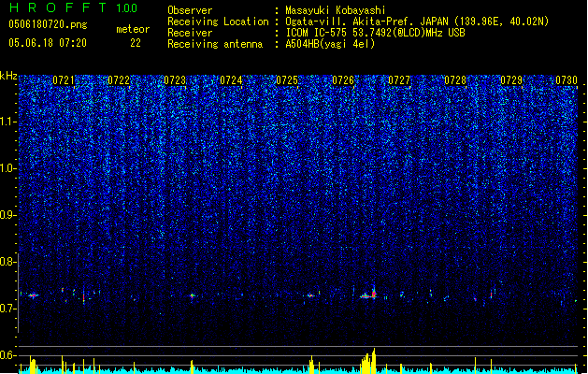Click the 0.9 kHz axis label
Viewport: 588px width, 374px height.
(x=7, y=215)
